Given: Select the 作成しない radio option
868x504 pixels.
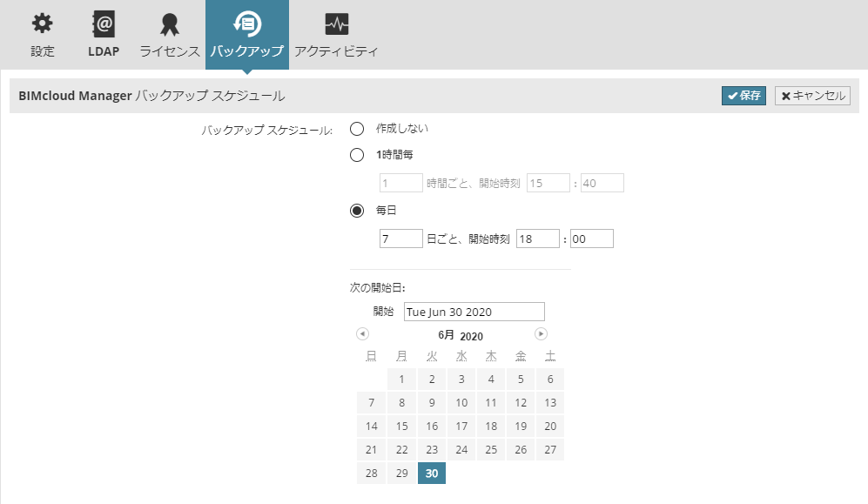Looking at the screenshot, I should 357,129.
